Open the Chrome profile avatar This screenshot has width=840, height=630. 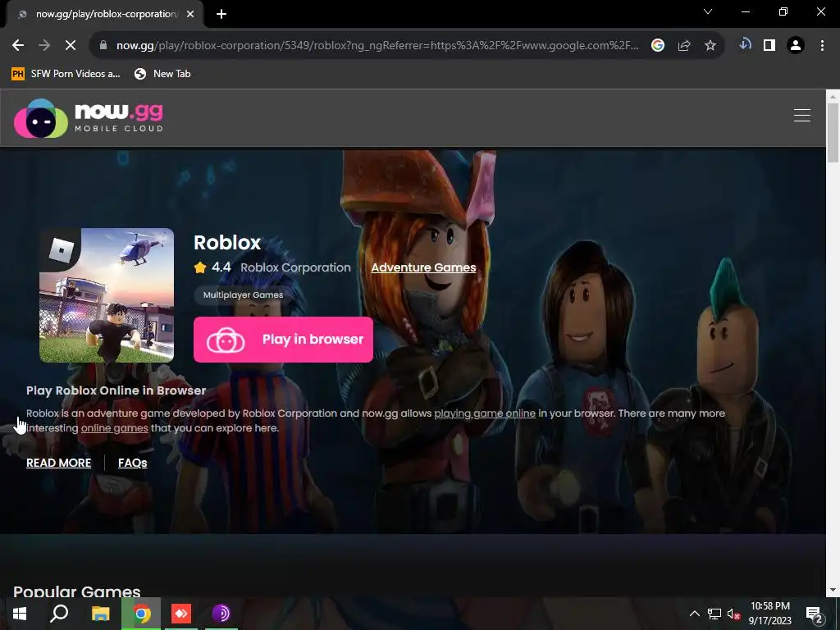point(796,46)
